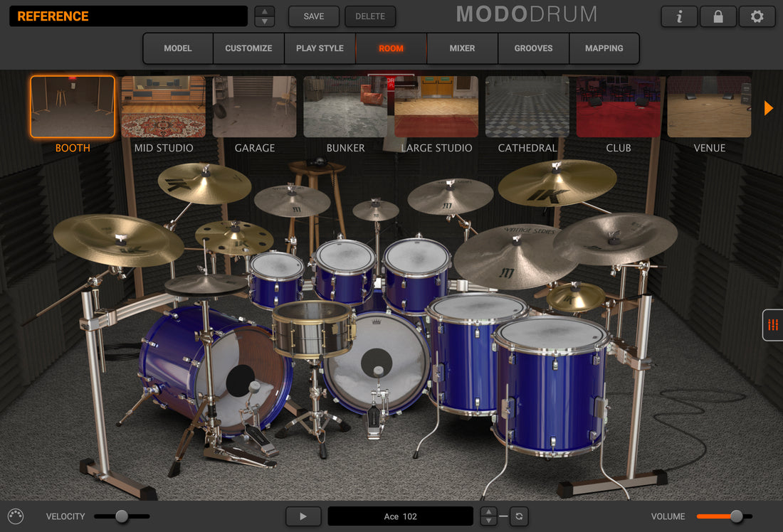Image resolution: width=783 pixels, height=532 pixels.
Task: Click the VELOCITY slider knob
Action: pyautogui.click(x=121, y=516)
